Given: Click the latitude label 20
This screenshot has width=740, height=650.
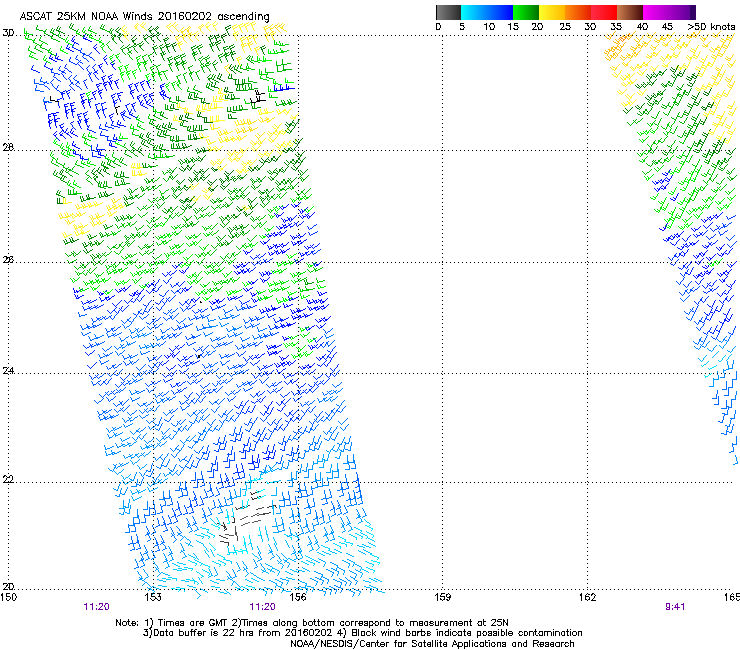Looking at the screenshot, I should pos(8,586).
